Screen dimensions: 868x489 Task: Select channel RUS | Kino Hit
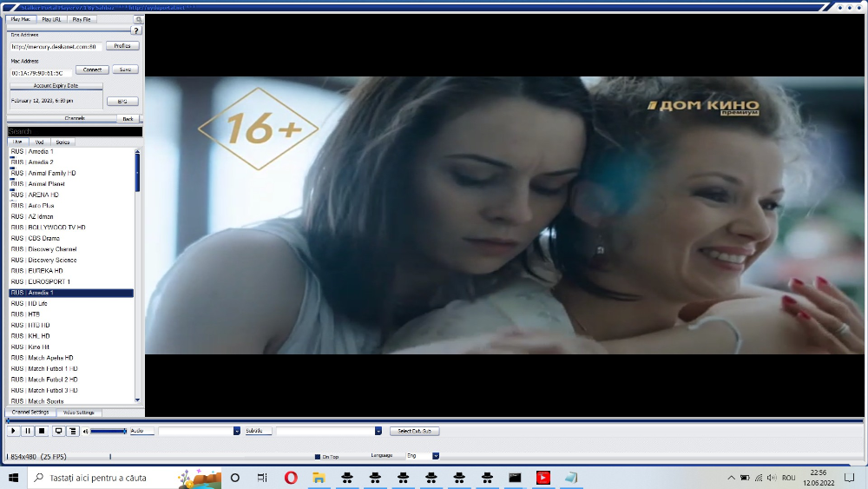71,347
